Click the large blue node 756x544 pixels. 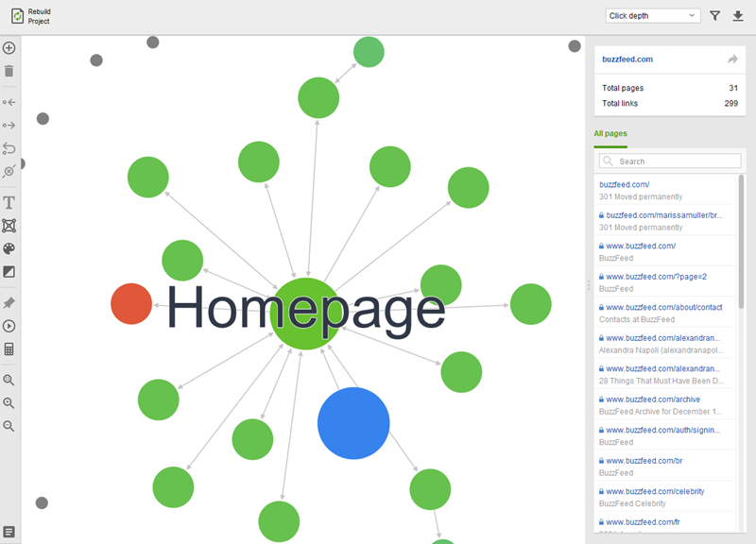point(353,423)
